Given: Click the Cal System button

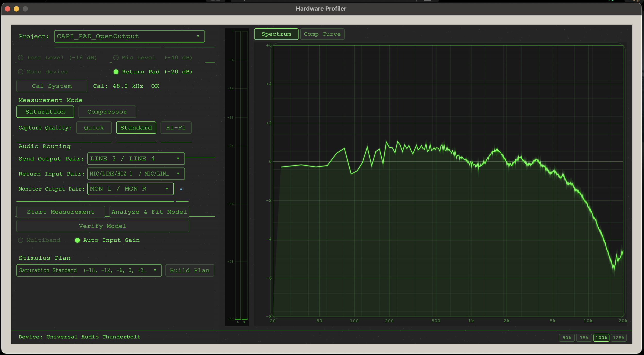Looking at the screenshot, I should (52, 86).
